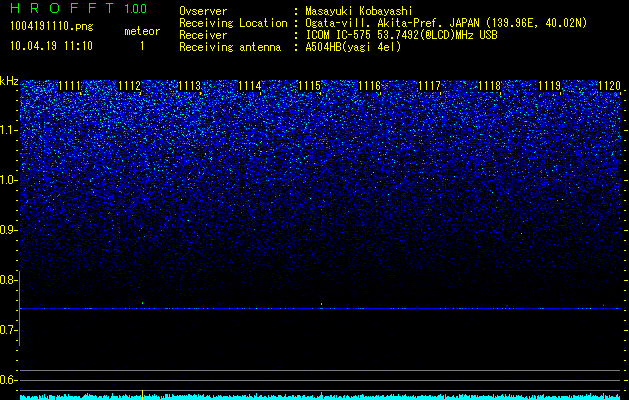Click the 1120 time marker
This screenshot has width=629, height=400.
click(609, 86)
